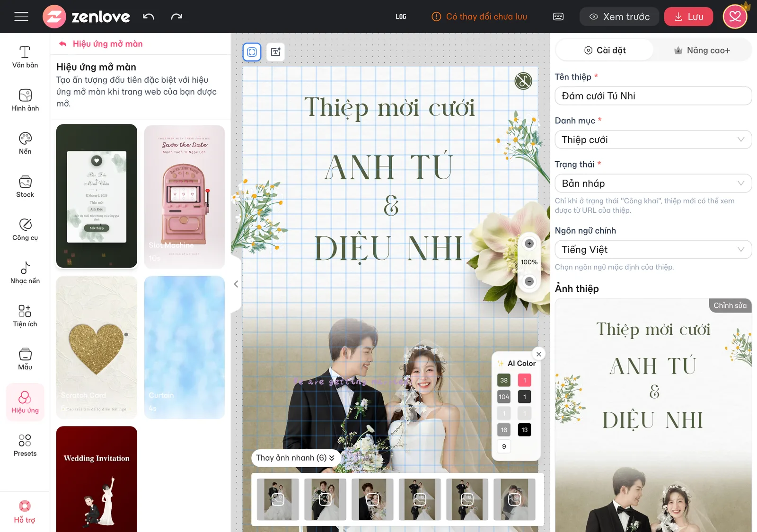Expand the Ngôn ngữ chính Tiếng Việt dropdown
757x532 pixels.
point(653,249)
